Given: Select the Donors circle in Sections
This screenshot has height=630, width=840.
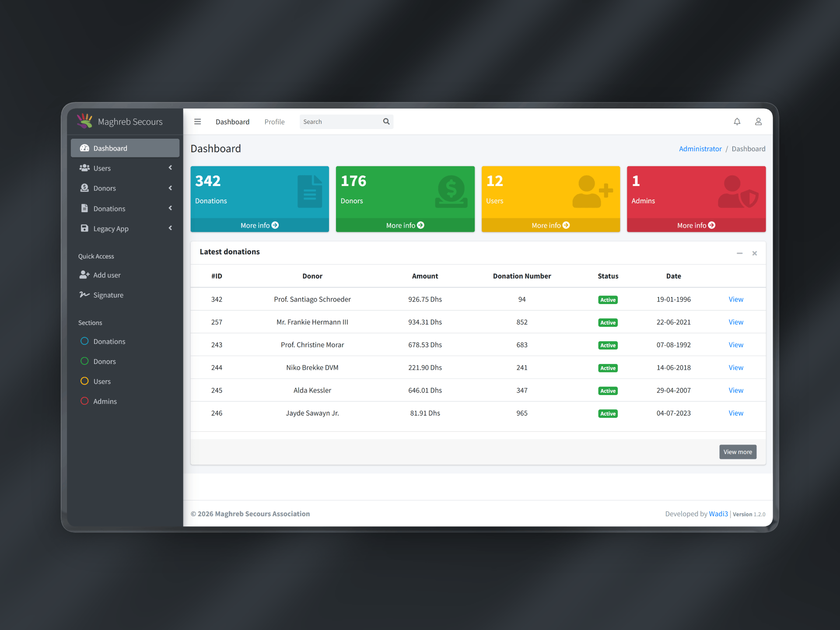Looking at the screenshot, I should (x=85, y=361).
